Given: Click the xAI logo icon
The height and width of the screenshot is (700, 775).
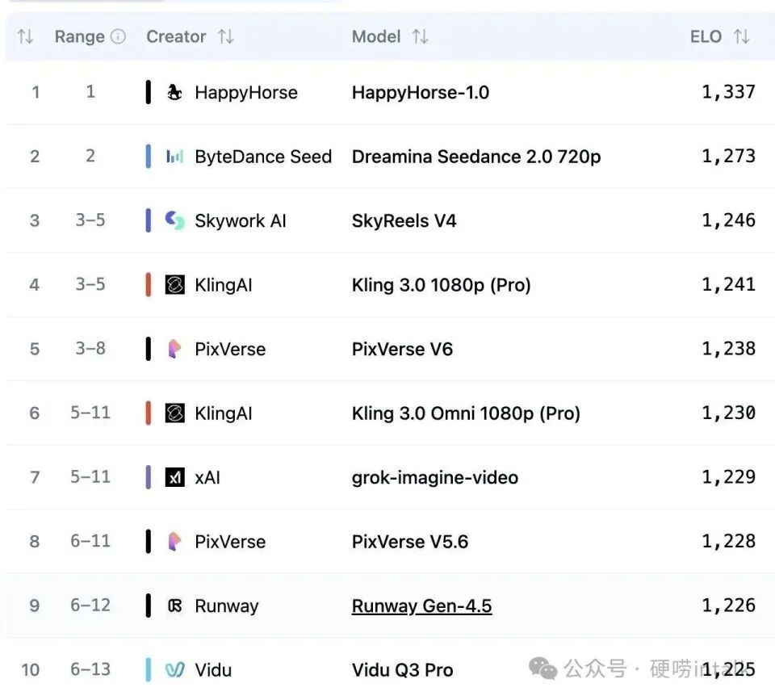Looking at the screenshot, I should tap(174, 477).
